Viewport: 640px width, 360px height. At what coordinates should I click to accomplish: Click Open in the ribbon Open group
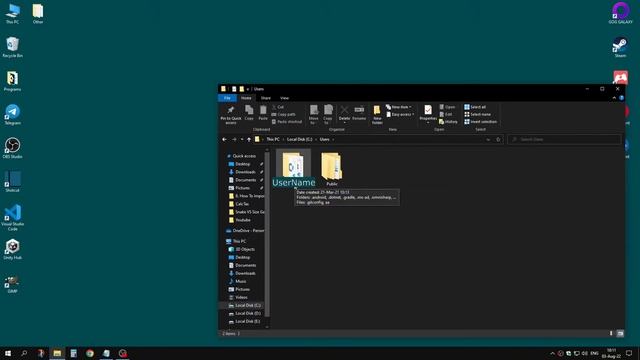click(447, 107)
